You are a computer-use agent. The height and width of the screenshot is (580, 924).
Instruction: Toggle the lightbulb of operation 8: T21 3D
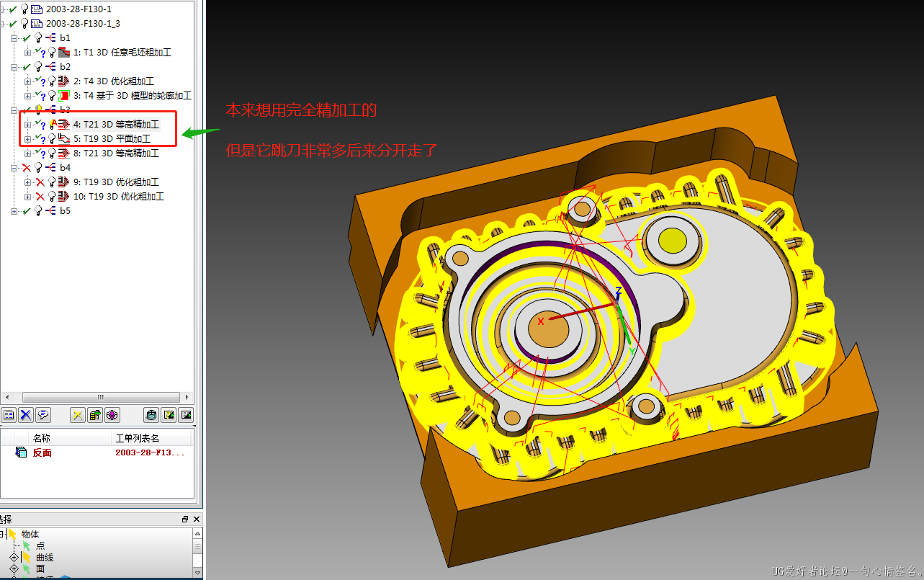(x=52, y=153)
